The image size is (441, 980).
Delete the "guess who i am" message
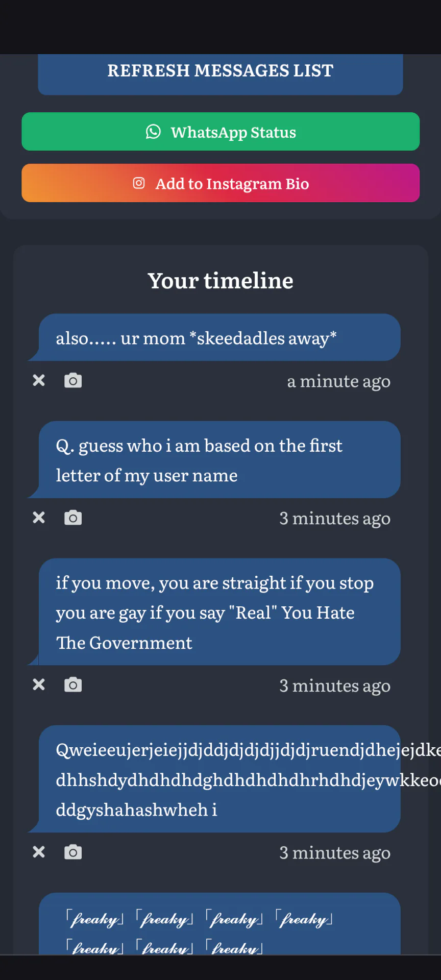coord(39,518)
